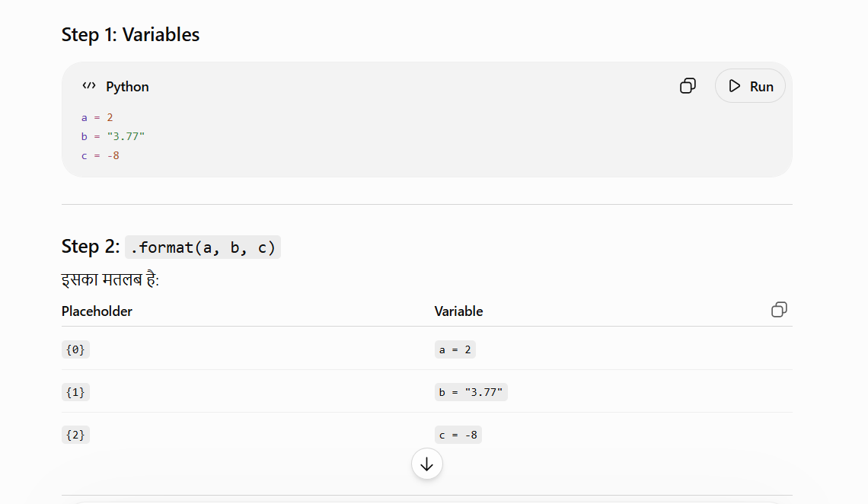Click the Placeholder column header
868x504 pixels.
point(97,311)
